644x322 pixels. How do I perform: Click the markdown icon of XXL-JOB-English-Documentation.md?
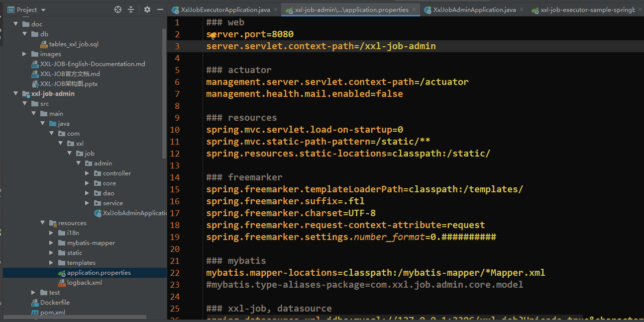tap(35, 64)
